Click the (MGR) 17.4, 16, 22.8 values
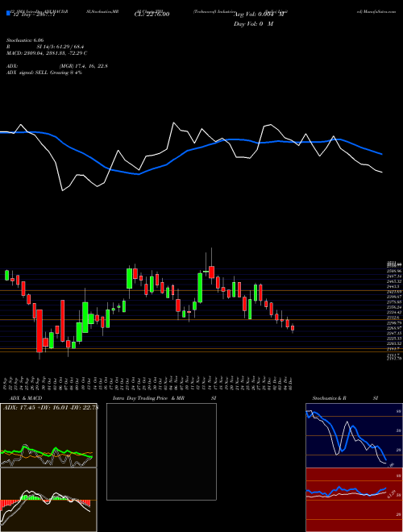 coord(84,66)
